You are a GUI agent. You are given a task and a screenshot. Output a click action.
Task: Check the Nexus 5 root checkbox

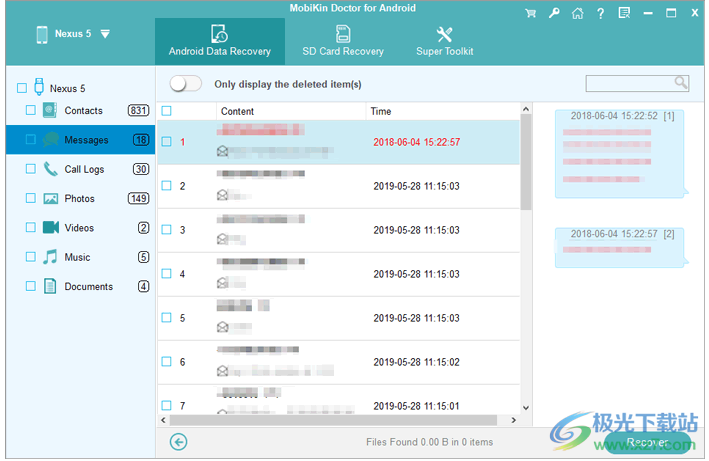click(x=22, y=88)
